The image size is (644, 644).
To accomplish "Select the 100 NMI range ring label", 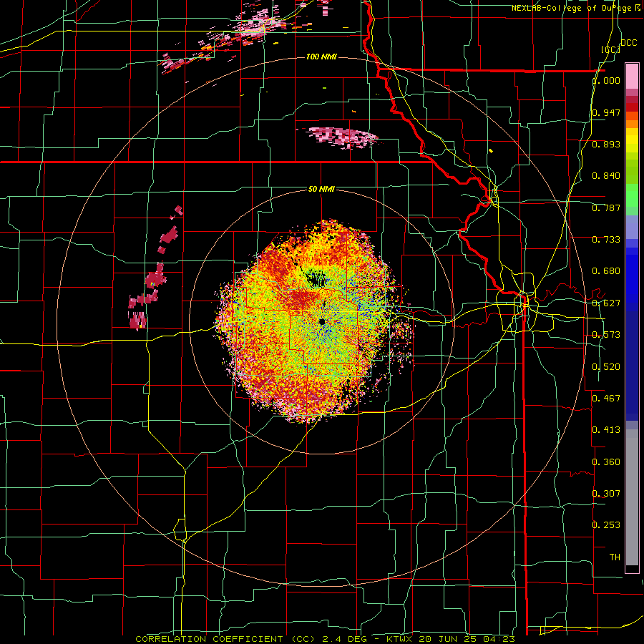I will point(321,57).
